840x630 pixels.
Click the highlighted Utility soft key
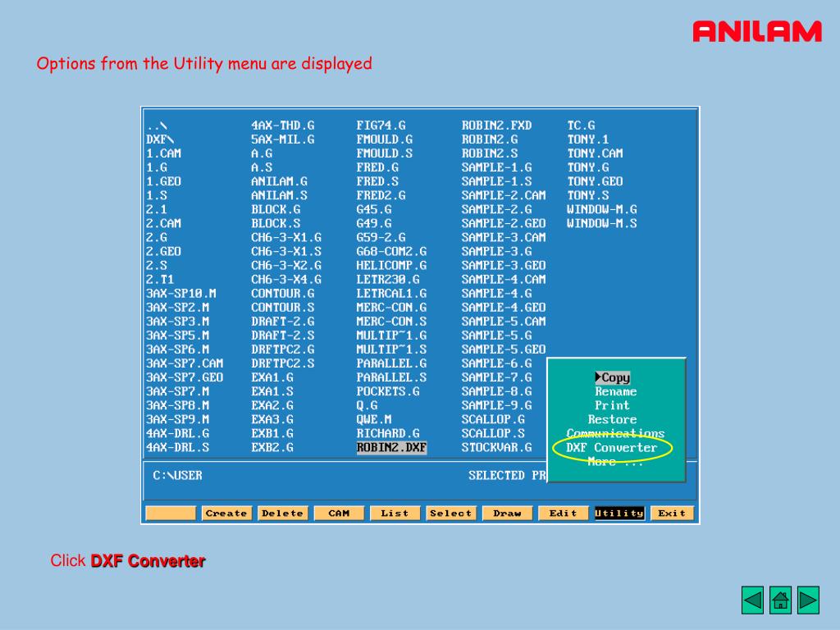tap(619, 514)
